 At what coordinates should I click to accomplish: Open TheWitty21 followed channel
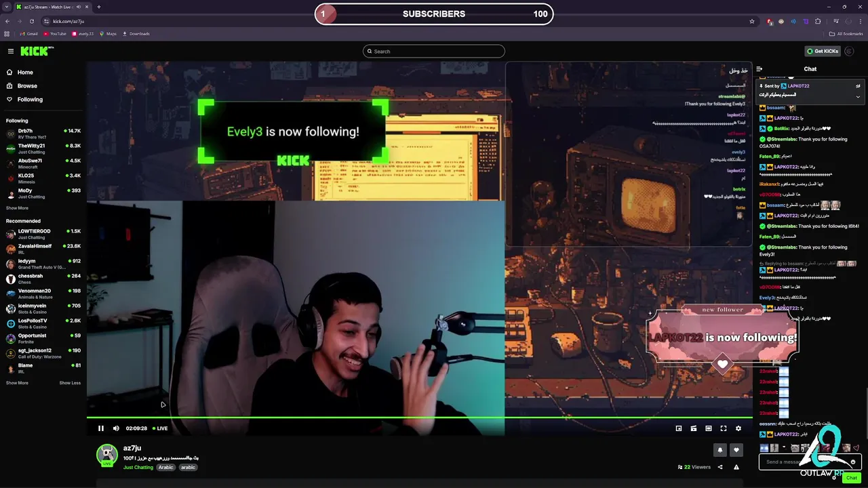click(43, 148)
